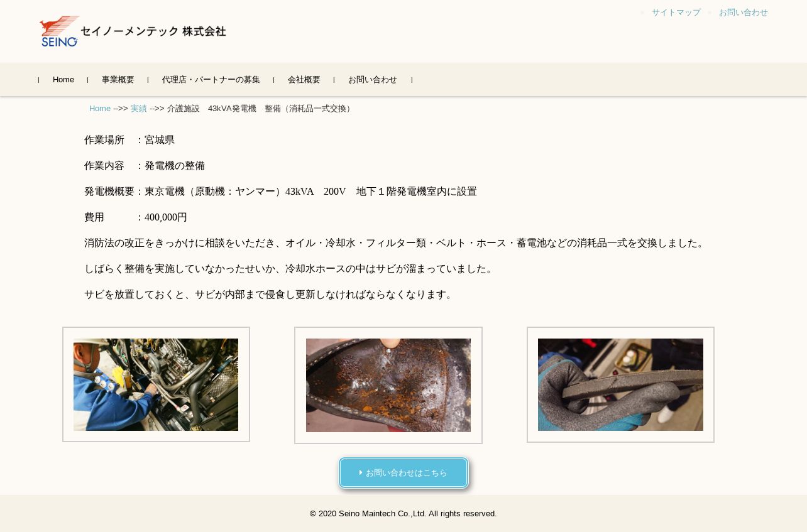Enlarge the rusty coolant hose photo
Image resolution: width=807 pixels, height=532 pixels.
388,385
